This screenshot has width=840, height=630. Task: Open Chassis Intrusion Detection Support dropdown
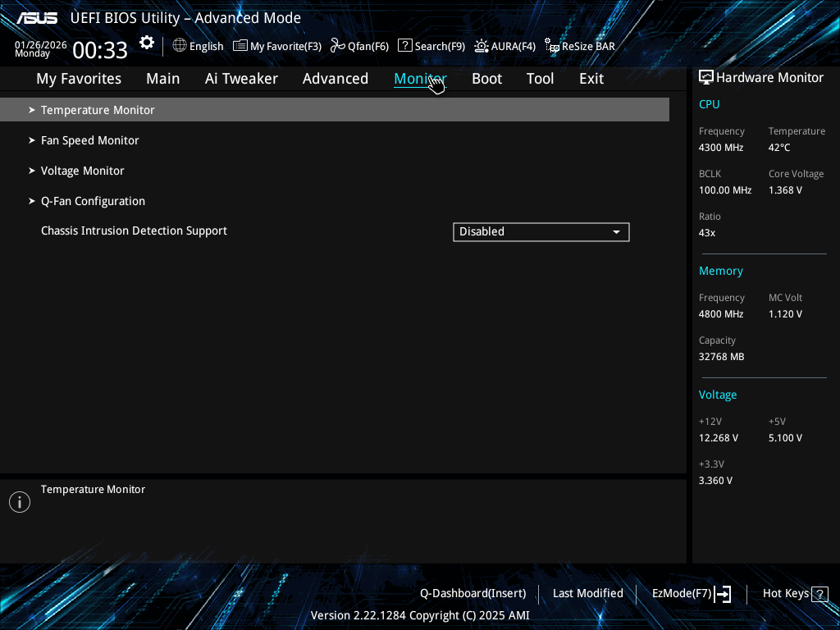(x=541, y=232)
